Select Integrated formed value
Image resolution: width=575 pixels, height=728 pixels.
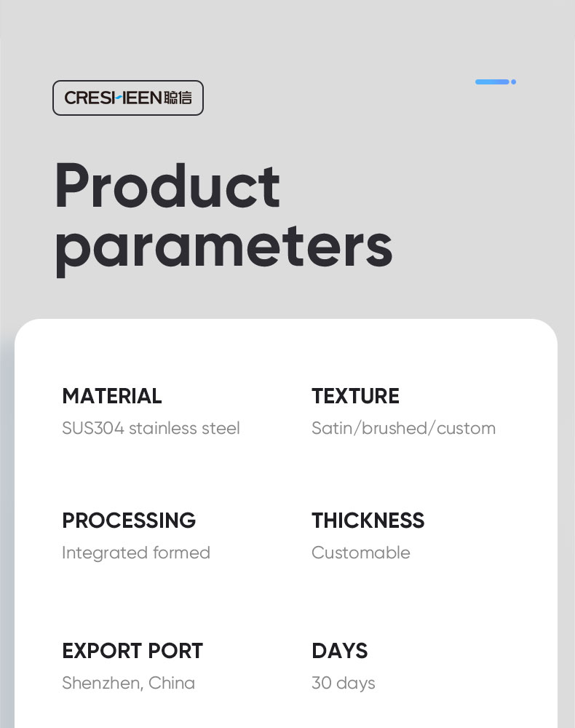pyautogui.click(x=136, y=553)
